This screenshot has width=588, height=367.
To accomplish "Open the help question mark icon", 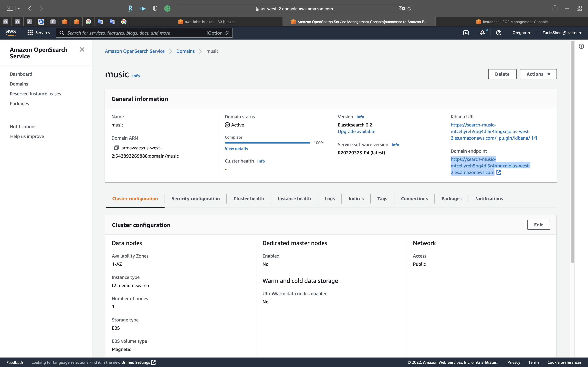I will [499, 33].
